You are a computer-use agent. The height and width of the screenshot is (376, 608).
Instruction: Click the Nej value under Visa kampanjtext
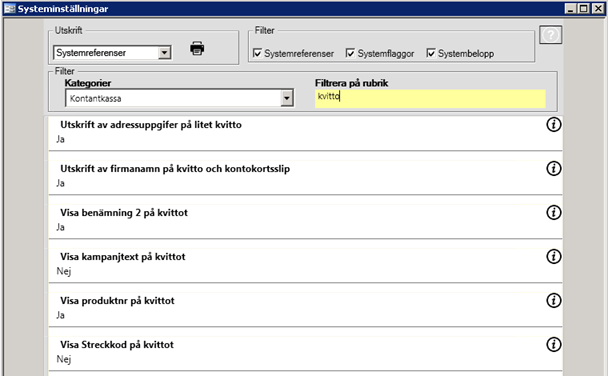[64, 271]
